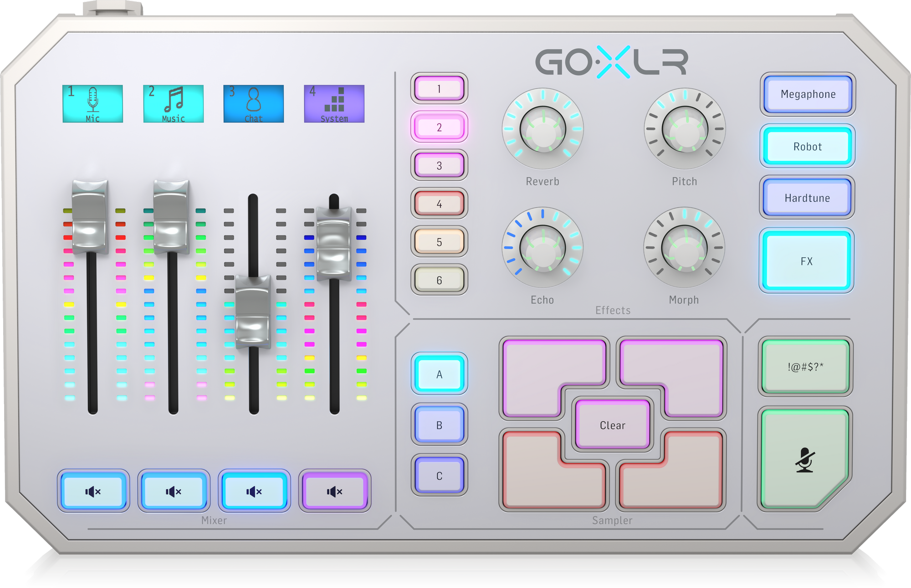Screen dimensions: 911x588
Task: Switch to sampler bank A
Action: (439, 374)
